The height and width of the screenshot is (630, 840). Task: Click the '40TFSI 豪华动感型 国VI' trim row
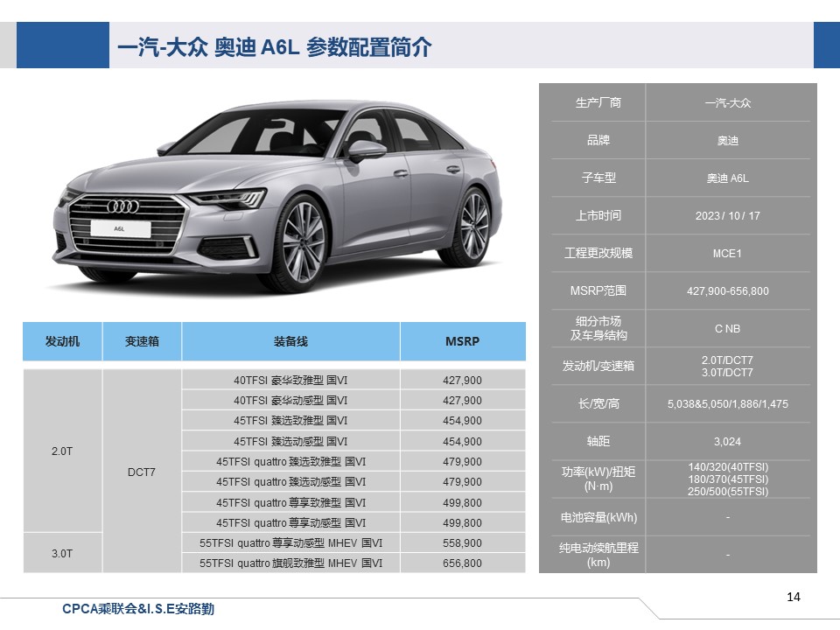click(x=290, y=400)
